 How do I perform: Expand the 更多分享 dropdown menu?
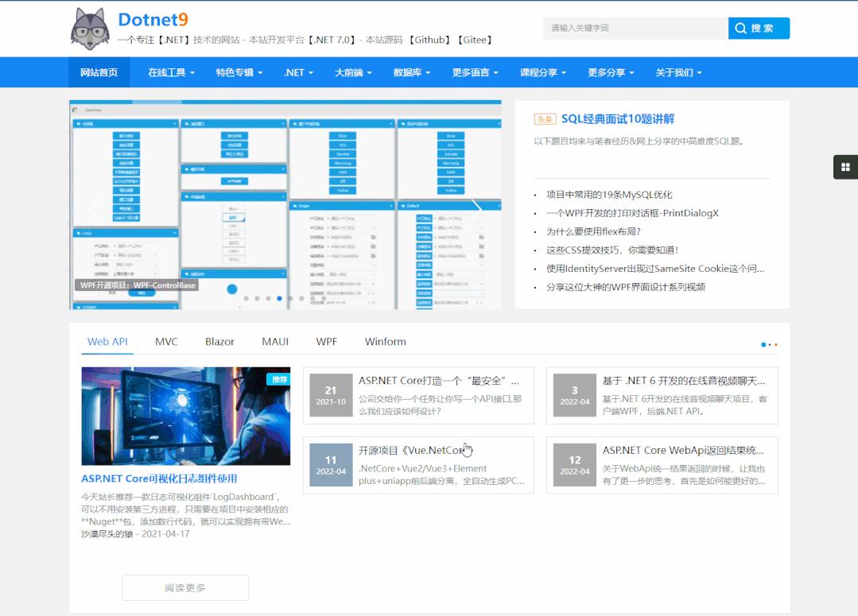tap(611, 72)
